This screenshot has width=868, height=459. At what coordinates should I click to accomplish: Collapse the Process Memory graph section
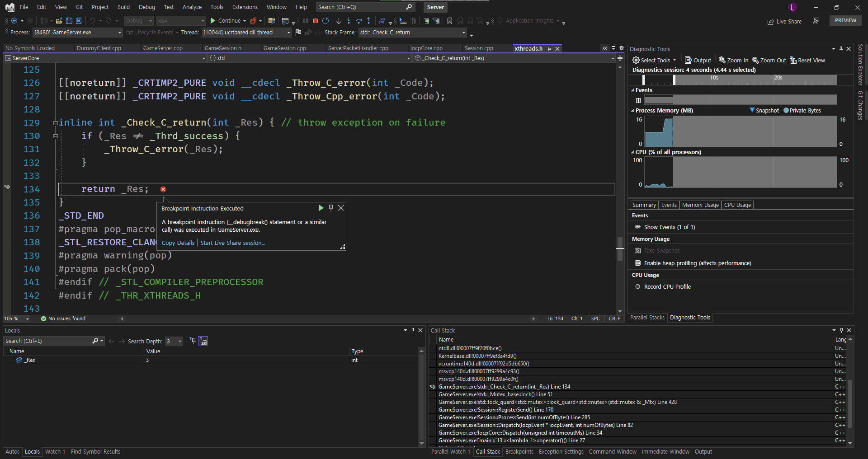[x=632, y=111]
